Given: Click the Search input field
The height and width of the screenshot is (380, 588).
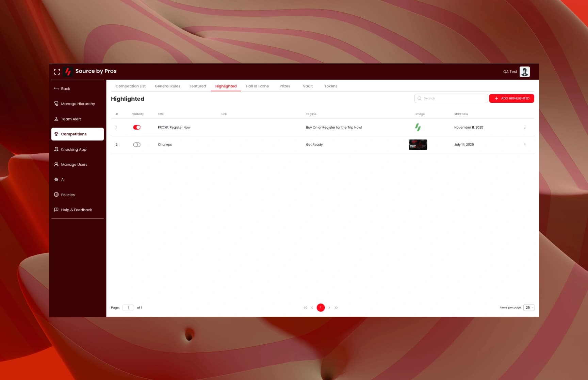Looking at the screenshot, I should pyautogui.click(x=451, y=98).
